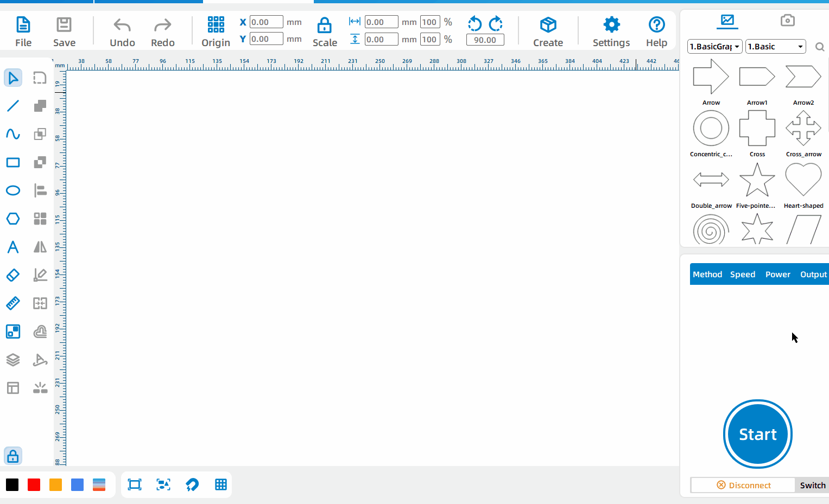Choose the black layer color
This screenshot has height=504, width=829.
[12, 484]
